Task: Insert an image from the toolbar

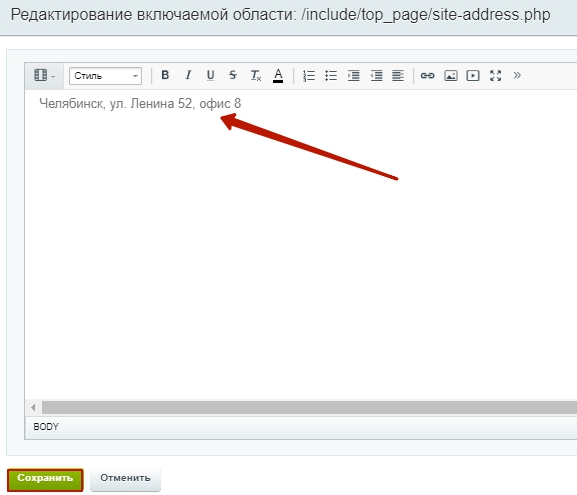Action: [x=451, y=75]
